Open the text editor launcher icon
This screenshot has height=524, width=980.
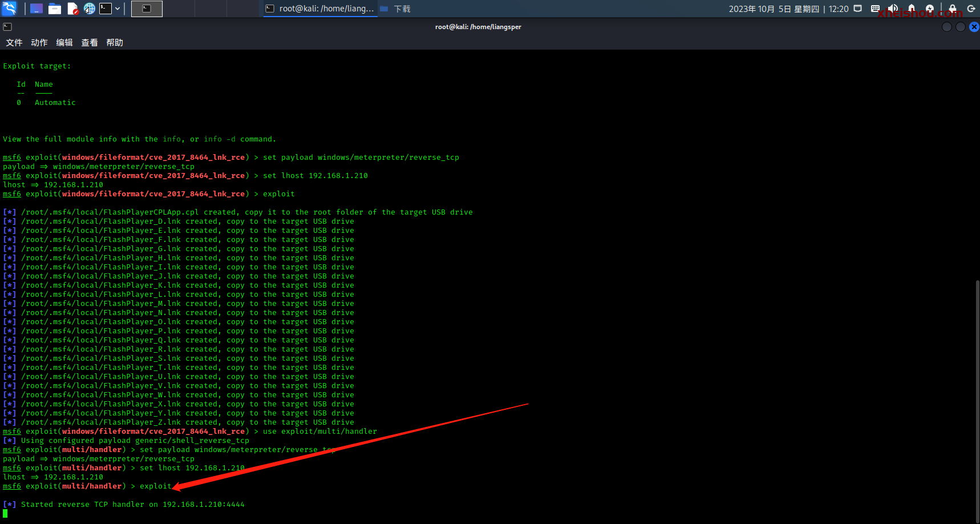pyautogui.click(x=72, y=9)
